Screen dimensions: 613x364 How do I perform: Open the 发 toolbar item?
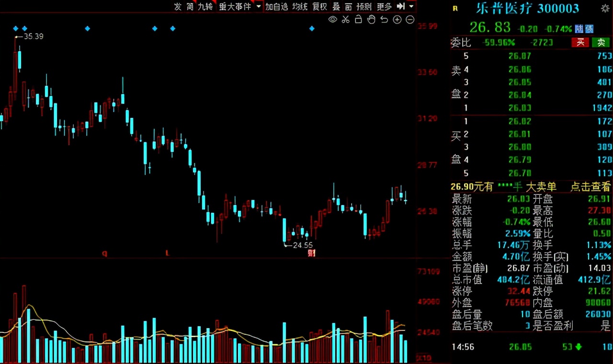(178, 6)
